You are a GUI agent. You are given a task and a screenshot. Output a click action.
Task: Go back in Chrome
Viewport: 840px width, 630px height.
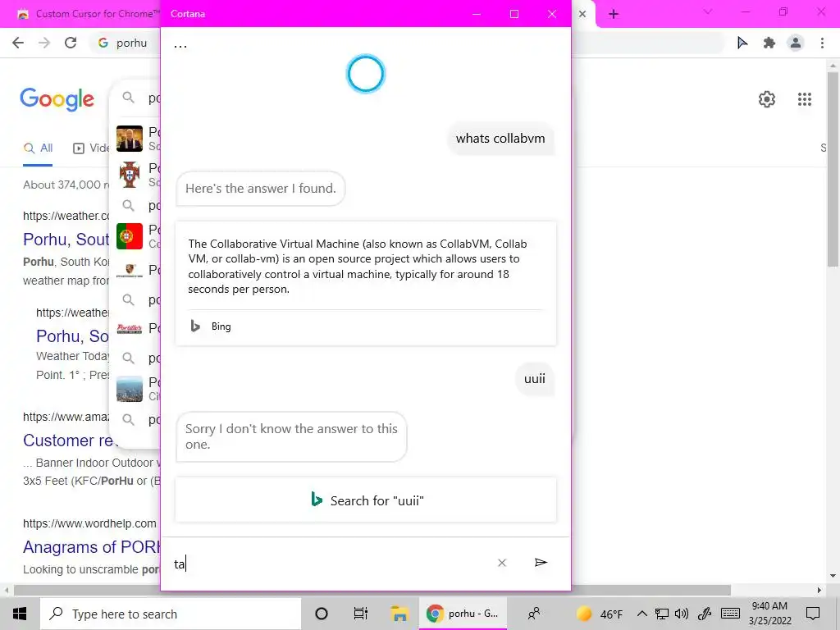pyautogui.click(x=18, y=43)
